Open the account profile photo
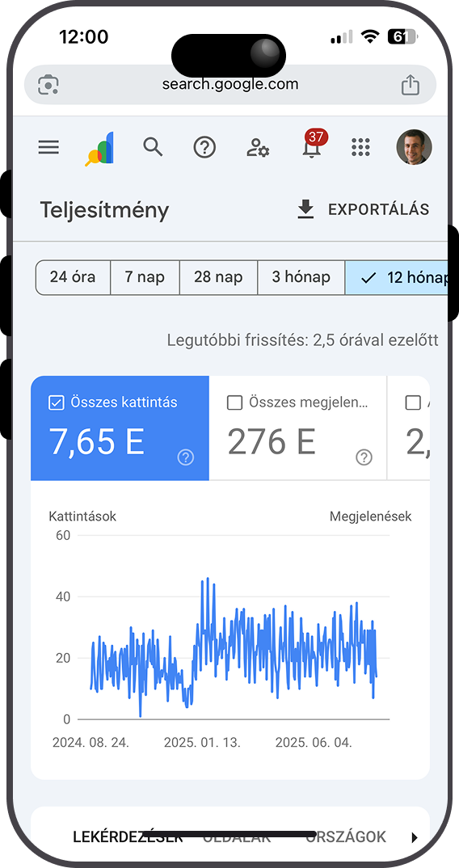 tap(415, 147)
